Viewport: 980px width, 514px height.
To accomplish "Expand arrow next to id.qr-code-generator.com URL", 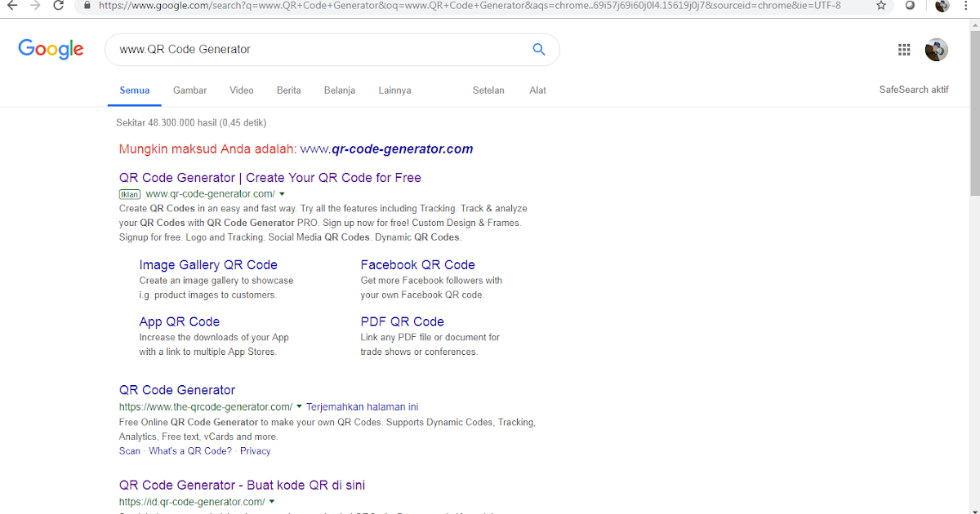I will 272,502.
